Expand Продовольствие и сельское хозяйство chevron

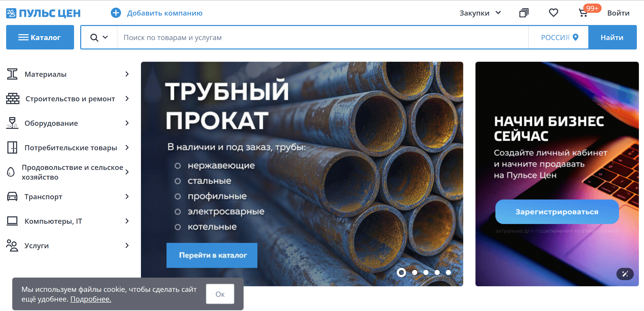[127, 172]
